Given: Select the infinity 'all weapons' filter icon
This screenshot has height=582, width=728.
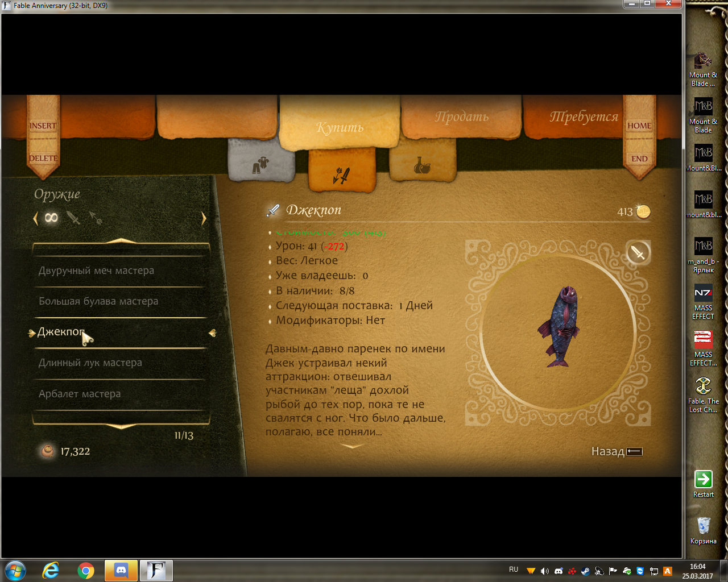Looking at the screenshot, I should [x=51, y=218].
